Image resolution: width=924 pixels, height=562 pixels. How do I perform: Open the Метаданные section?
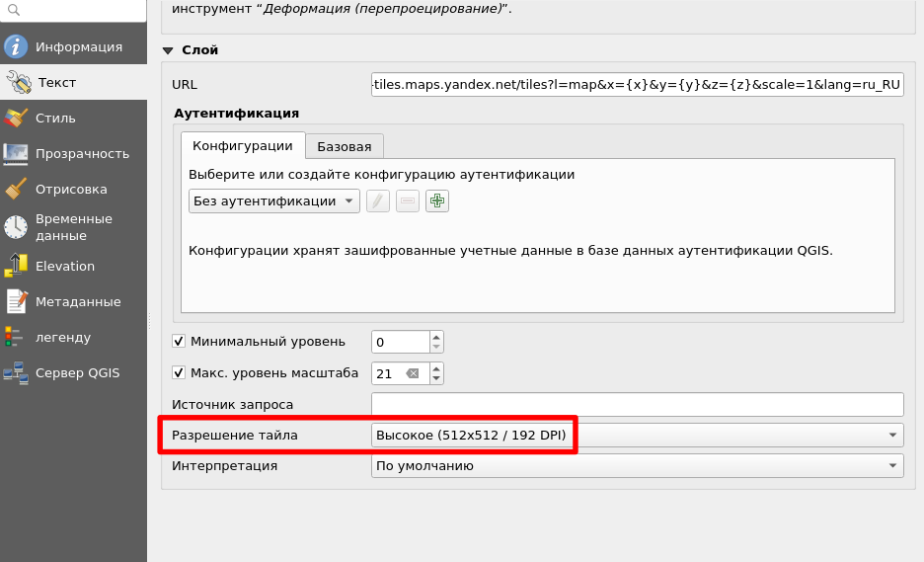[x=73, y=302]
